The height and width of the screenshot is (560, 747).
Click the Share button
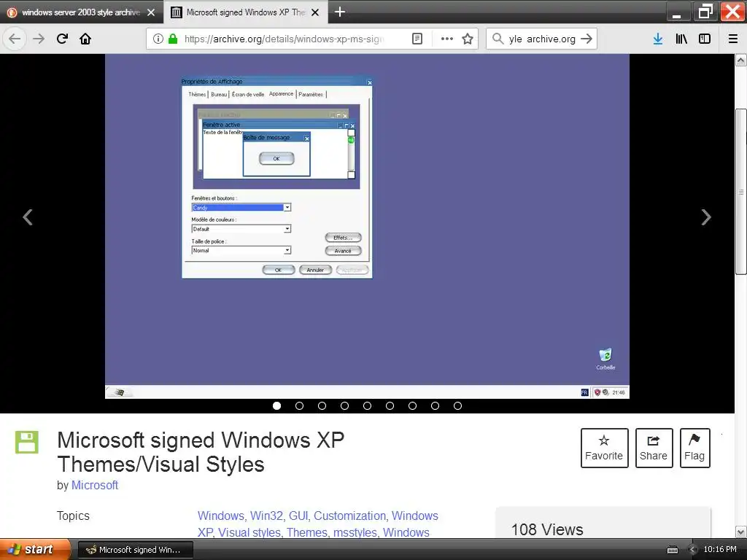click(x=654, y=448)
